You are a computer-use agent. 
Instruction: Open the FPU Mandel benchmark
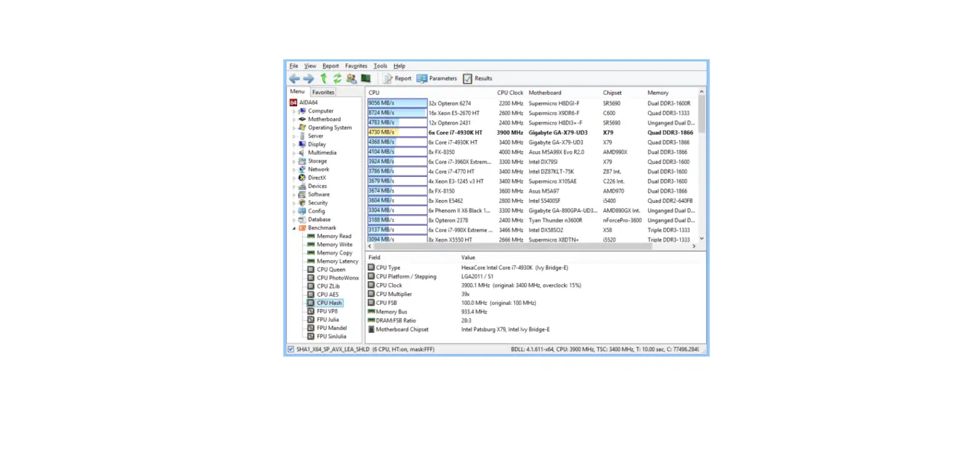[x=332, y=328]
